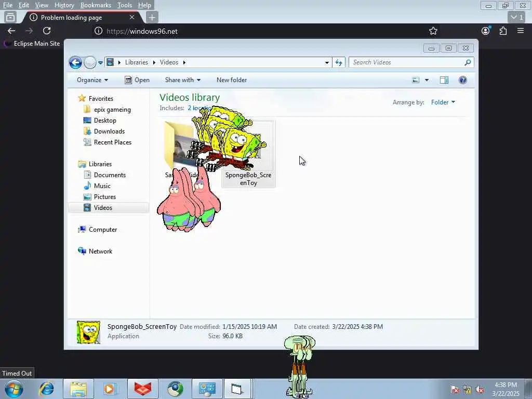This screenshot has height=399, width=532.
Task: Change the view icon mode
Action: click(416, 80)
